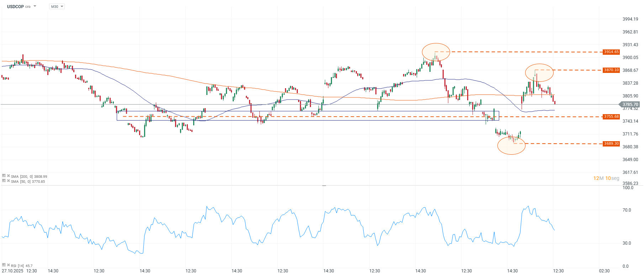Click the RSI 70.0 level label

click(x=627, y=210)
